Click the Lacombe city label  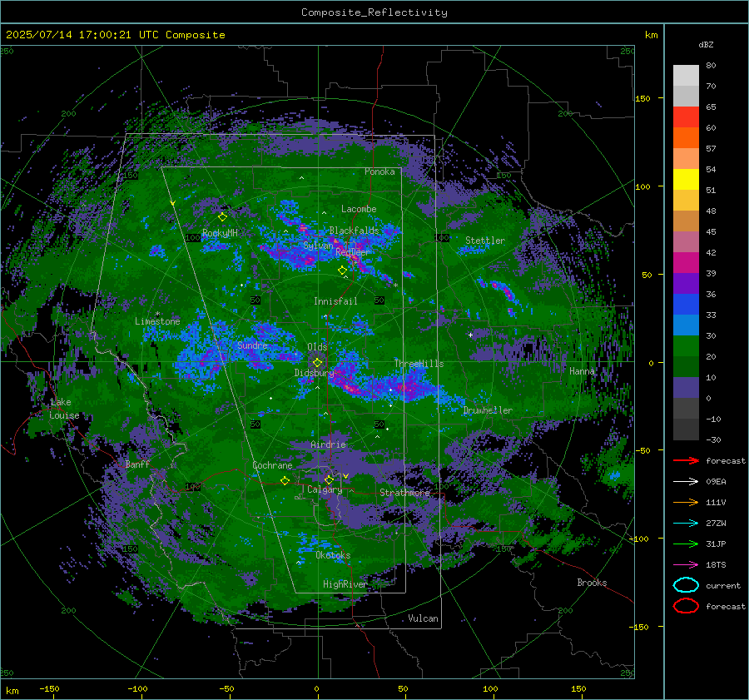359,209
